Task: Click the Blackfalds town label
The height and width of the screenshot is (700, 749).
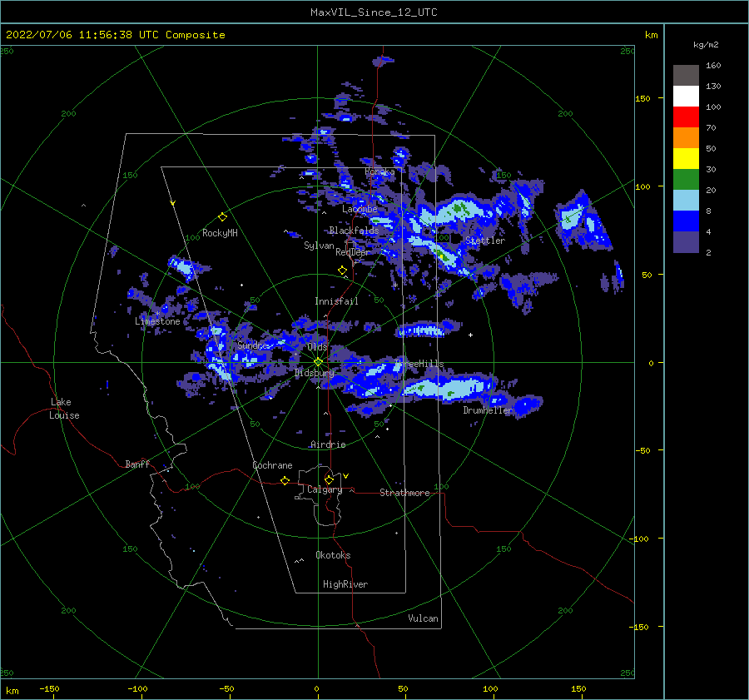Action: click(x=354, y=231)
